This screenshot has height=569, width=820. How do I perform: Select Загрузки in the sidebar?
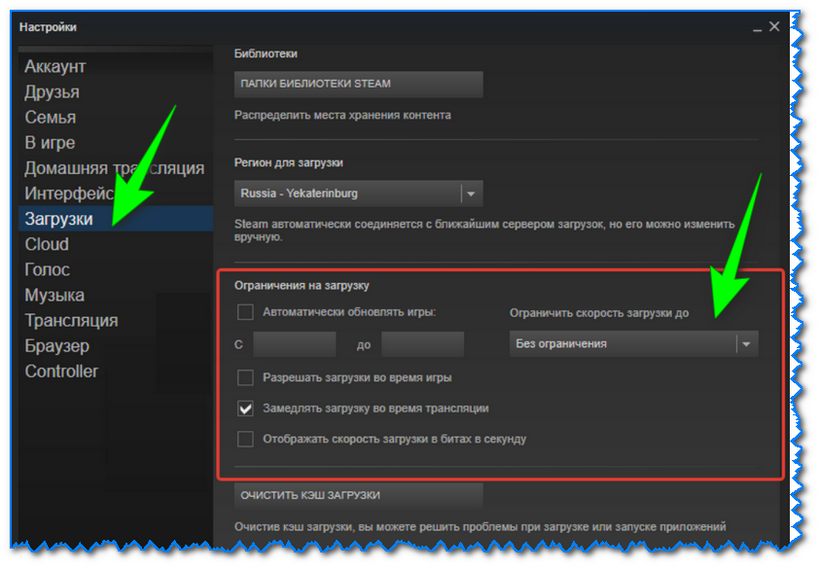116,219
